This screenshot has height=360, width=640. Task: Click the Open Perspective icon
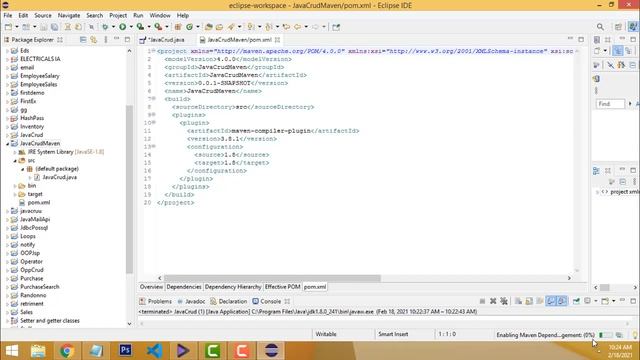point(618,27)
